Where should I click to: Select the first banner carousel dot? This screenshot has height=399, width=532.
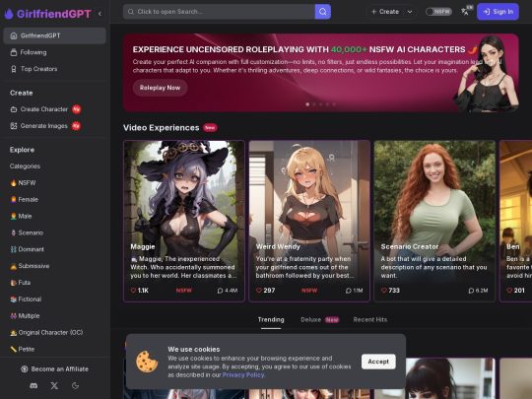pyautogui.click(x=307, y=104)
